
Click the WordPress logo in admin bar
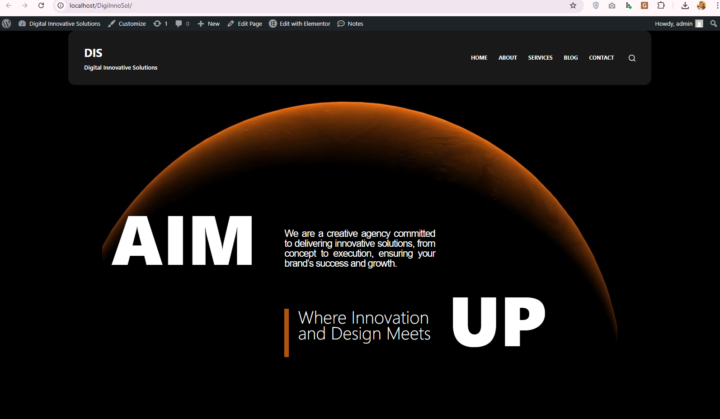(x=7, y=23)
